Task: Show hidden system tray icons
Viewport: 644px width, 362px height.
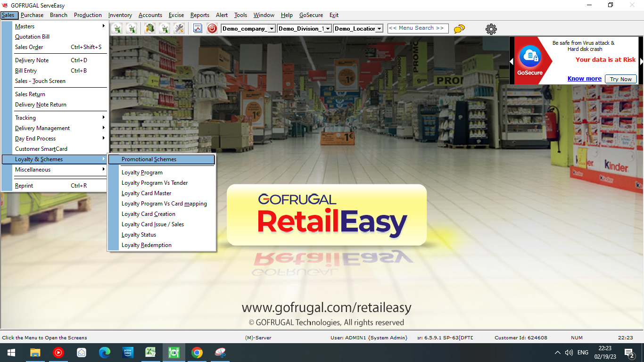Action: click(x=558, y=353)
